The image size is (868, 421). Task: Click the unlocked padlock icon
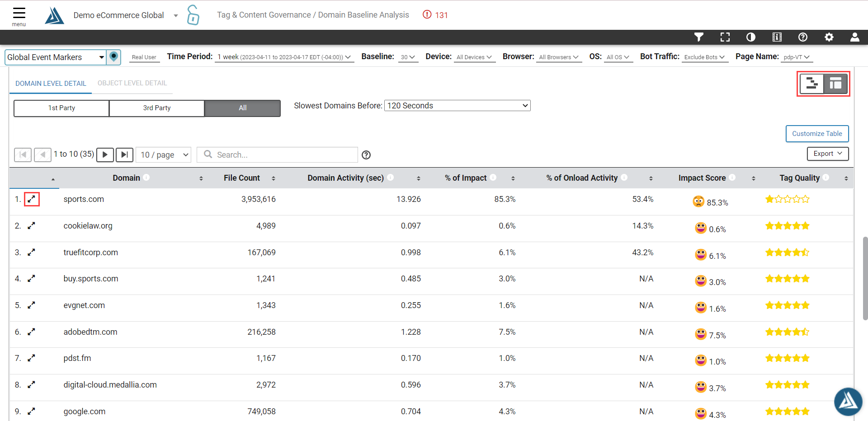[x=193, y=15]
